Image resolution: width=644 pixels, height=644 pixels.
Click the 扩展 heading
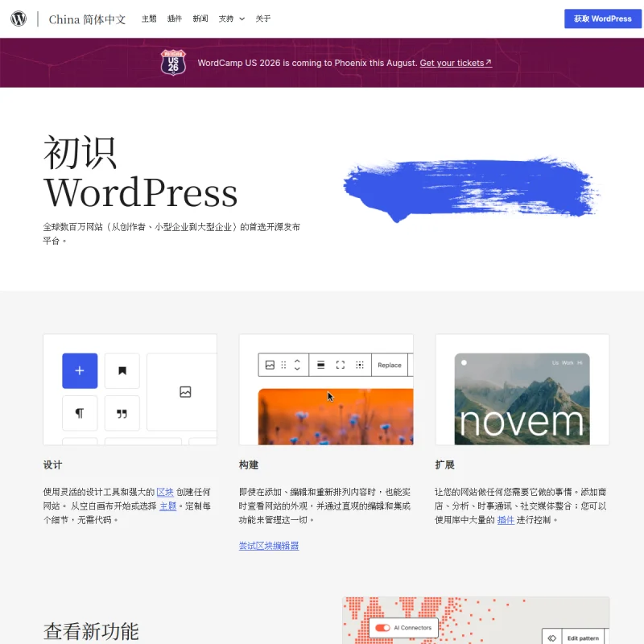tap(444, 464)
